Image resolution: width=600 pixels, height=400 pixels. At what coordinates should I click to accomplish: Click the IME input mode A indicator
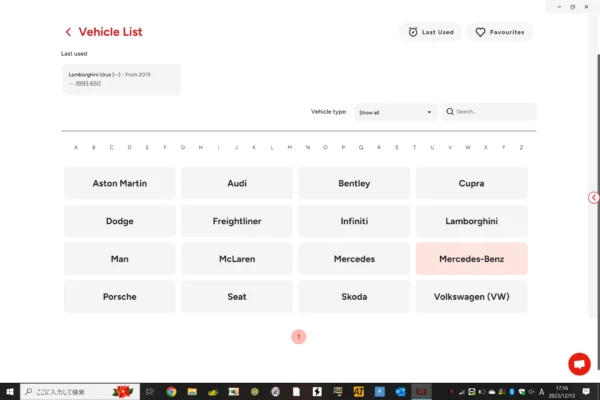tap(541, 392)
